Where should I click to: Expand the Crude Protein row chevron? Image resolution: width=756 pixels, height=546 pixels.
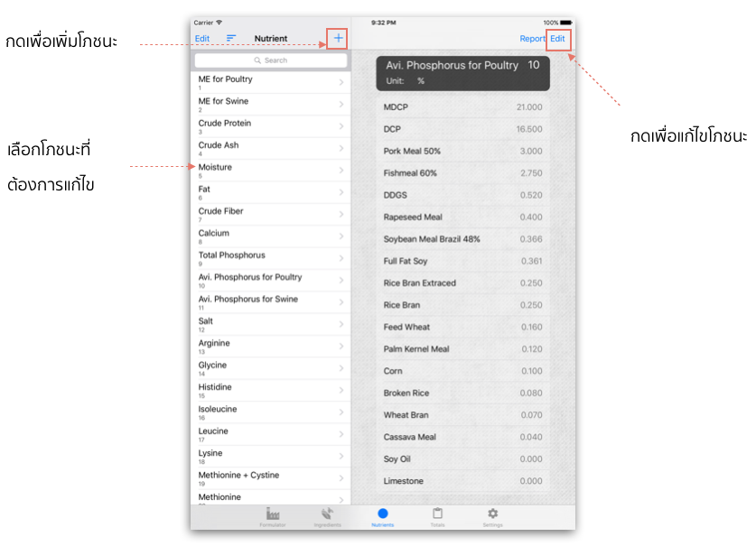click(x=341, y=126)
